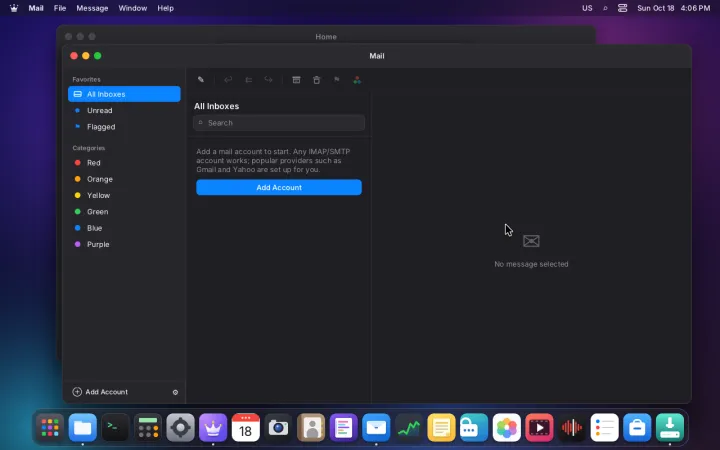
Task: Click the trash Delete icon in toolbar
Action: (x=316, y=79)
